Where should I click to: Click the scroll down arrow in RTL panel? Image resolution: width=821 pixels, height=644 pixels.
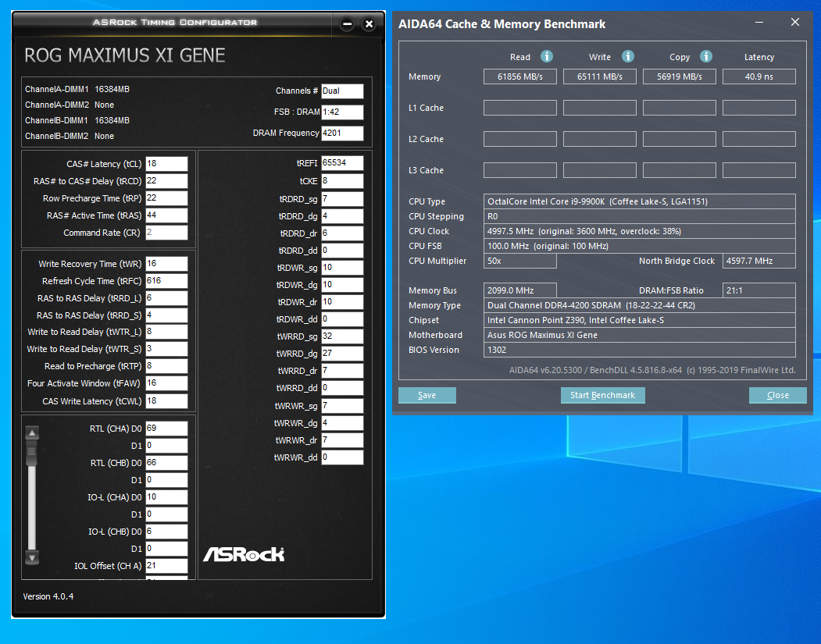pyautogui.click(x=32, y=557)
